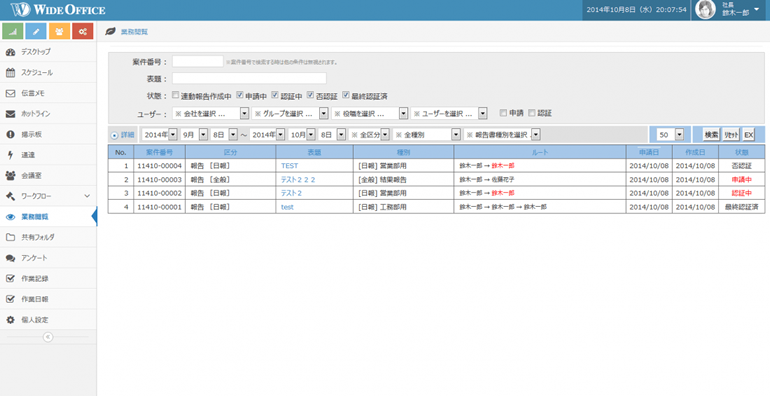Click the orange users icon button
The width and height of the screenshot is (770, 396).
pyautogui.click(x=59, y=31)
